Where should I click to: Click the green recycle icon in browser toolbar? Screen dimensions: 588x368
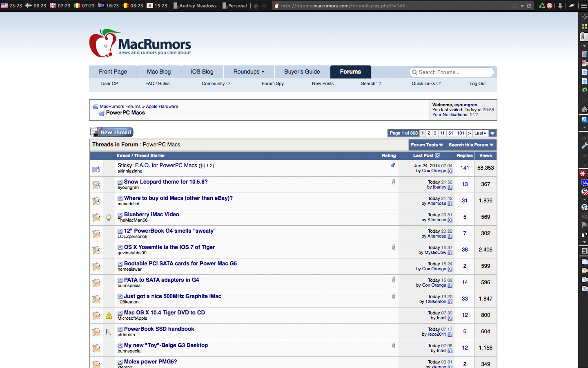point(542,6)
